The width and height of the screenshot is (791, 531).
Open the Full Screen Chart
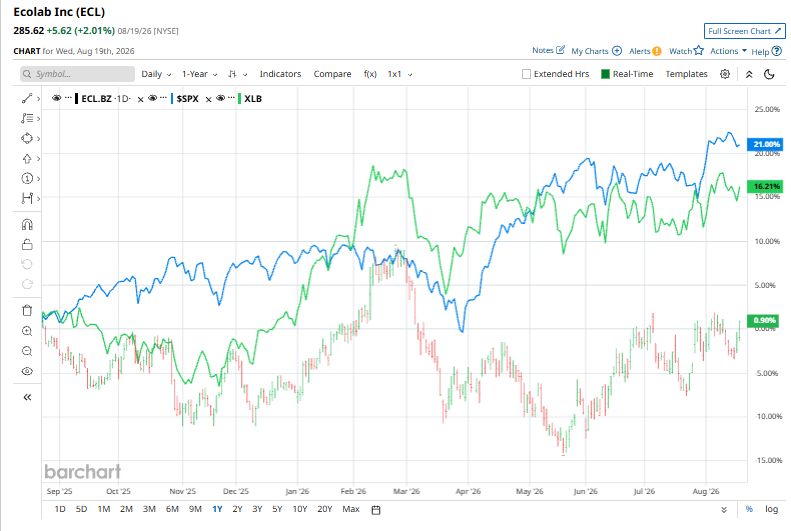pyautogui.click(x=745, y=31)
